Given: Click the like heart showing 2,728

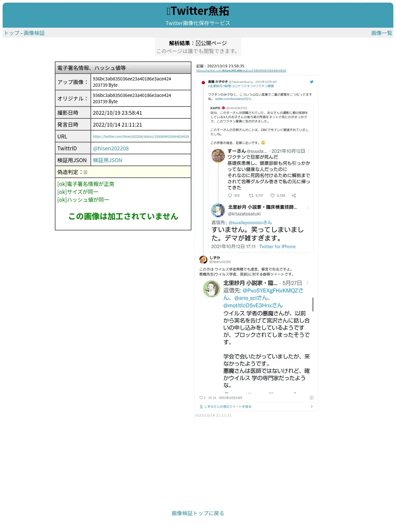Looking at the screenshot, I should click(273, 195).
